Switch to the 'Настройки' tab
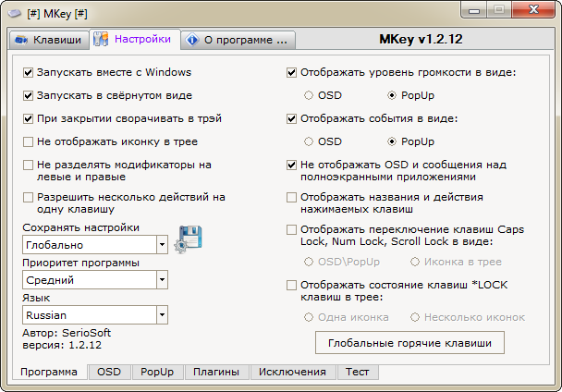Screen dimensions: 562x392 click(135, 39)
